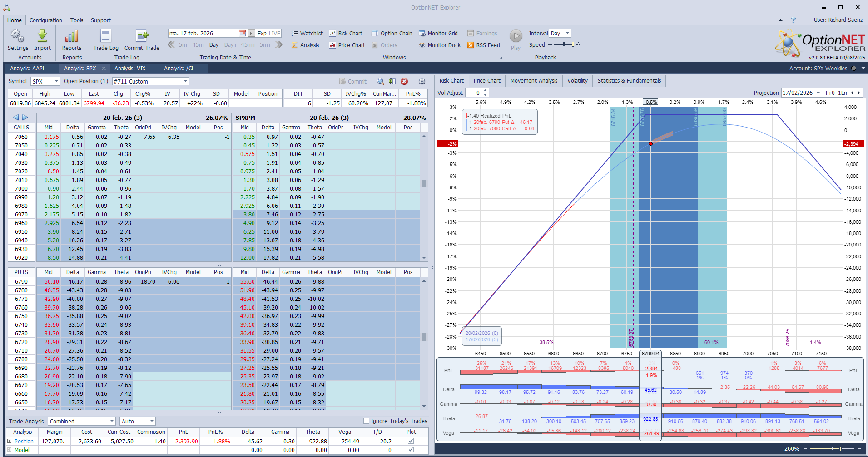Toggle the Plot checkbox for the Position row
868x457 pixels.
[411, 441]
